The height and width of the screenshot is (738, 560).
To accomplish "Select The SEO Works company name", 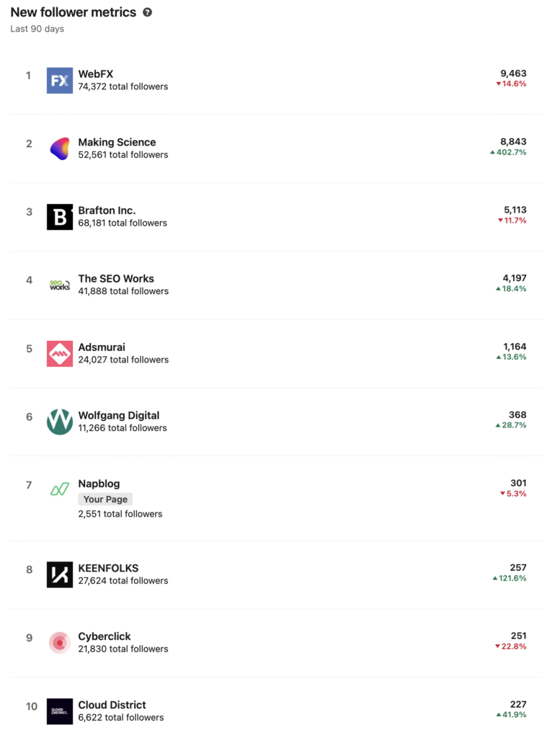I will click(116, 278).
